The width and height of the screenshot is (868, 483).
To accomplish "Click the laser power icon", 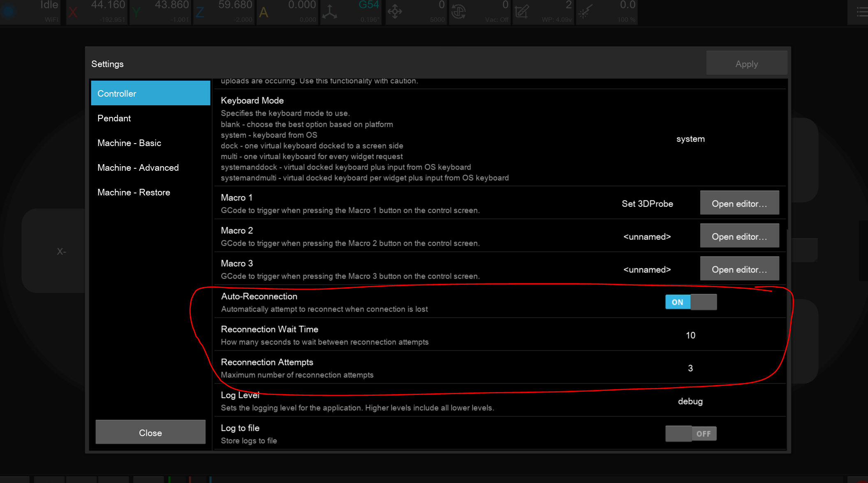I will pyautogui.click(x=585, y=12).
